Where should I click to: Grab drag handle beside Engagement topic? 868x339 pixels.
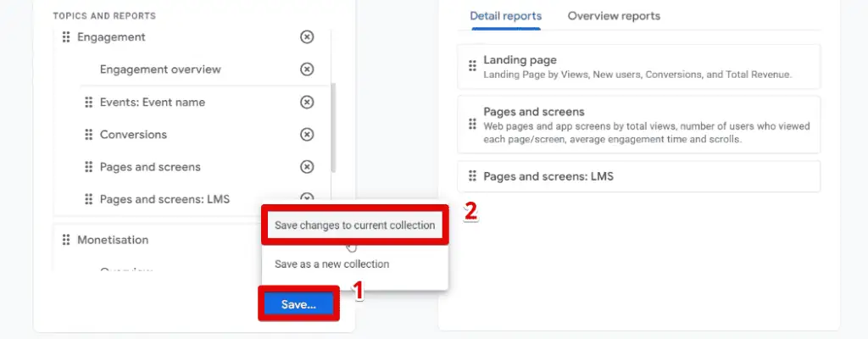pyautogui.click(x=66, y=37)
